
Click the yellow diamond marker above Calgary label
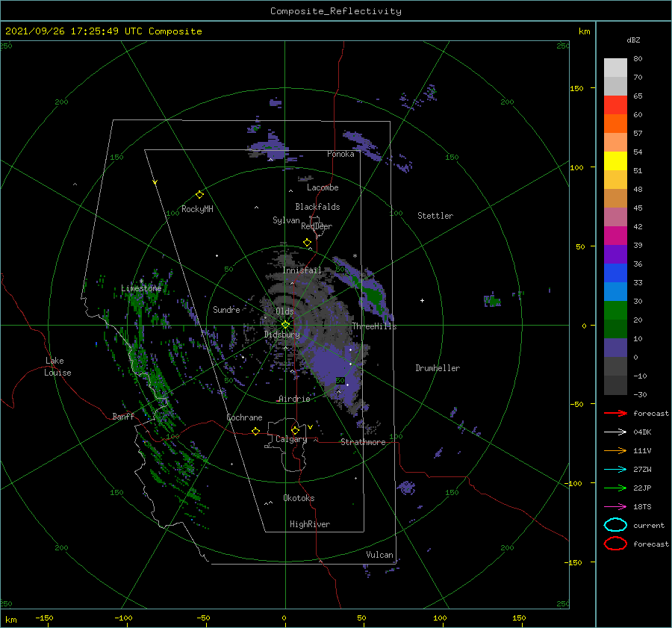click(x=295, y=430)
